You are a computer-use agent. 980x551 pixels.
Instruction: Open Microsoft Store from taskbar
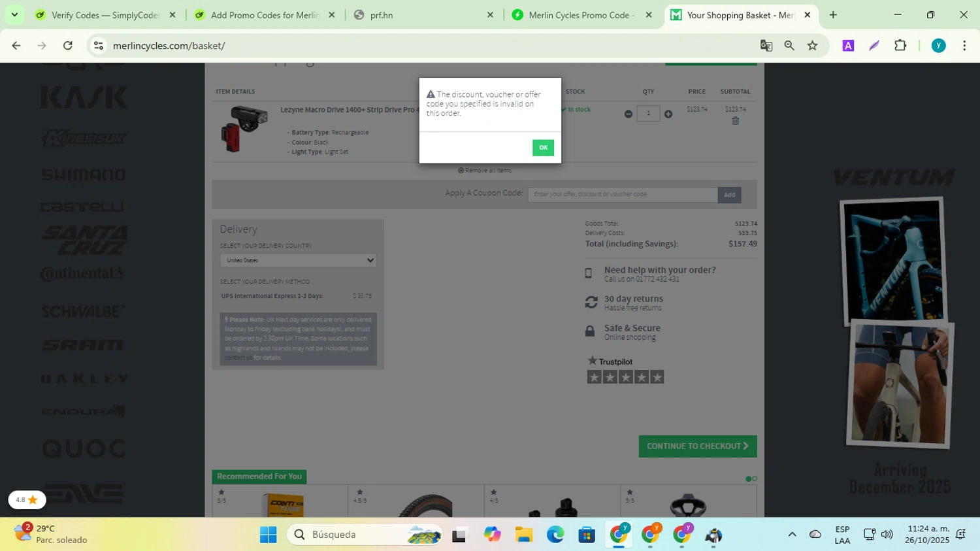[x=587, y=535]
